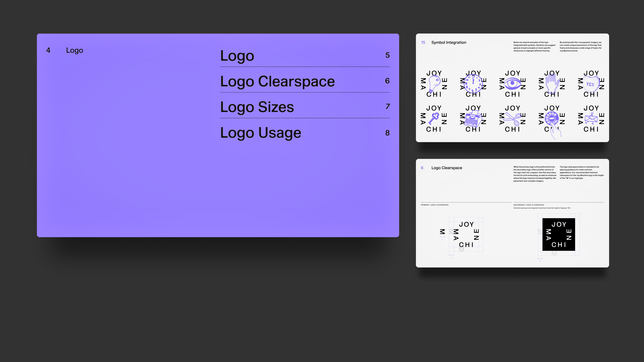Open the Logo Sizes contents entry

(x=257, y=107)
